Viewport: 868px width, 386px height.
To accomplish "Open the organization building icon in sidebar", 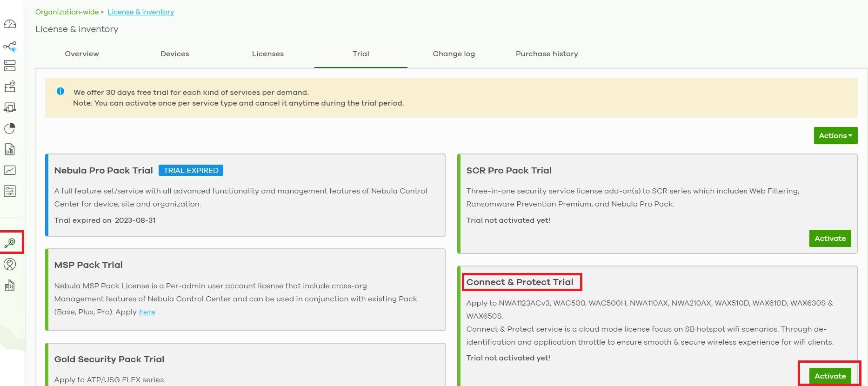I will point(10,286).
